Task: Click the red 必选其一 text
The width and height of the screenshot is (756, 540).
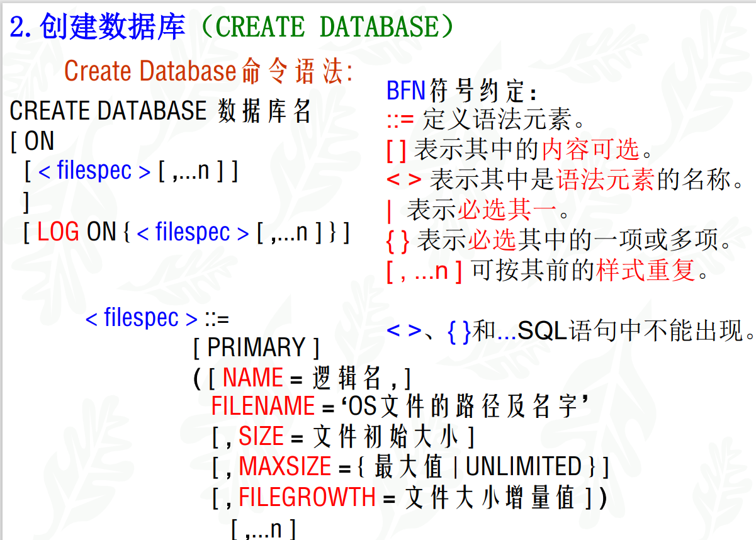Action: (x=507, y=210)
